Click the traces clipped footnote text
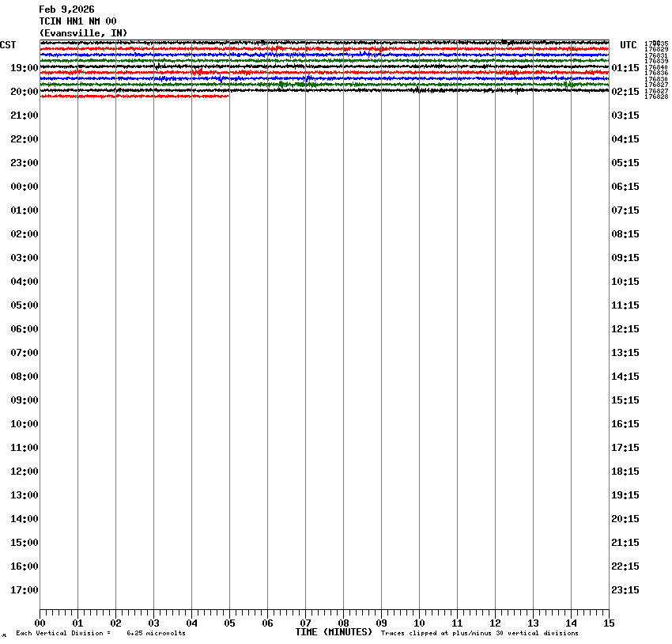The image size is (672, 644). click(479, 634)
